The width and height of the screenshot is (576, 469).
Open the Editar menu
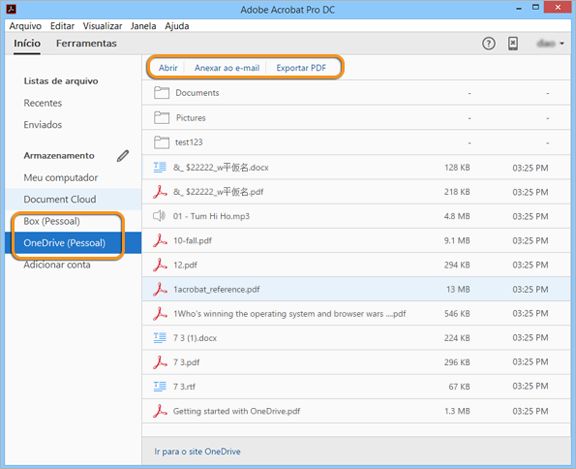coord(62,26)
